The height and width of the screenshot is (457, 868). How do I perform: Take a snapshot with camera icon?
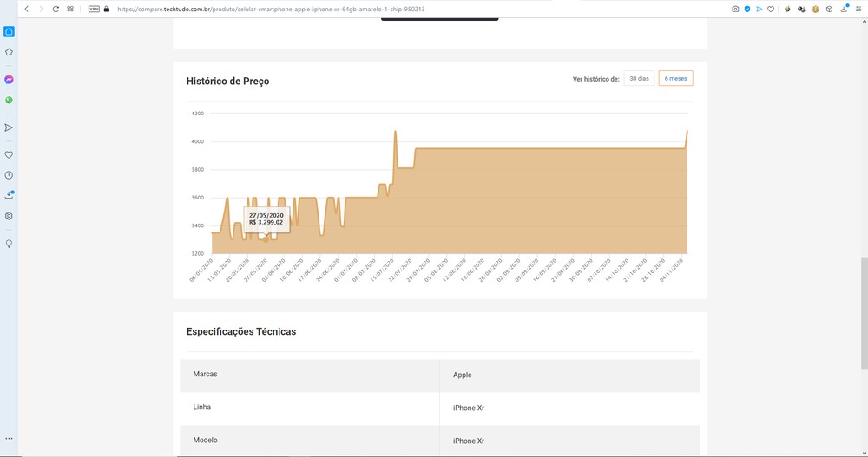735,9
